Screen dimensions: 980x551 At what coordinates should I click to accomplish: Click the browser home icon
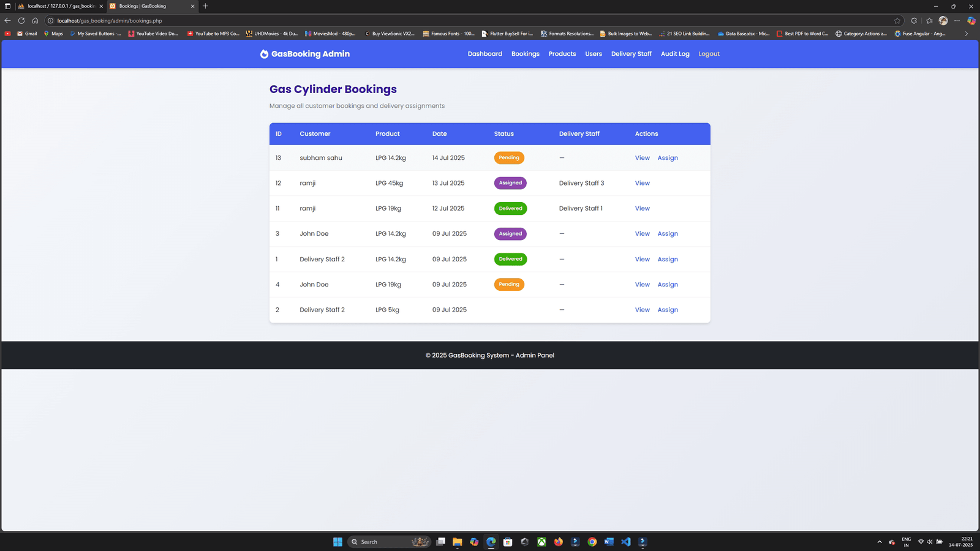(x=35, y=21)
